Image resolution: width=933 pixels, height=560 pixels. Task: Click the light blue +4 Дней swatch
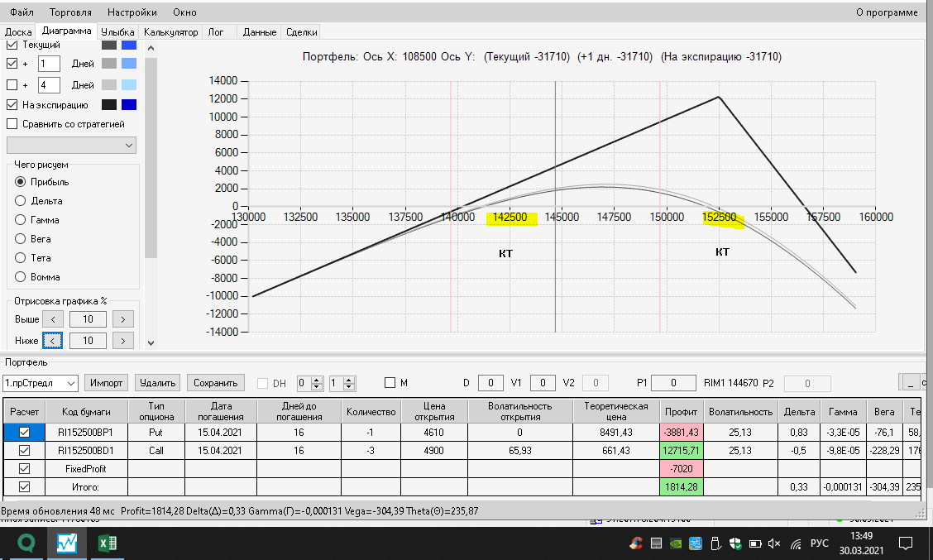pyautogui.click(x=129, y=84)
